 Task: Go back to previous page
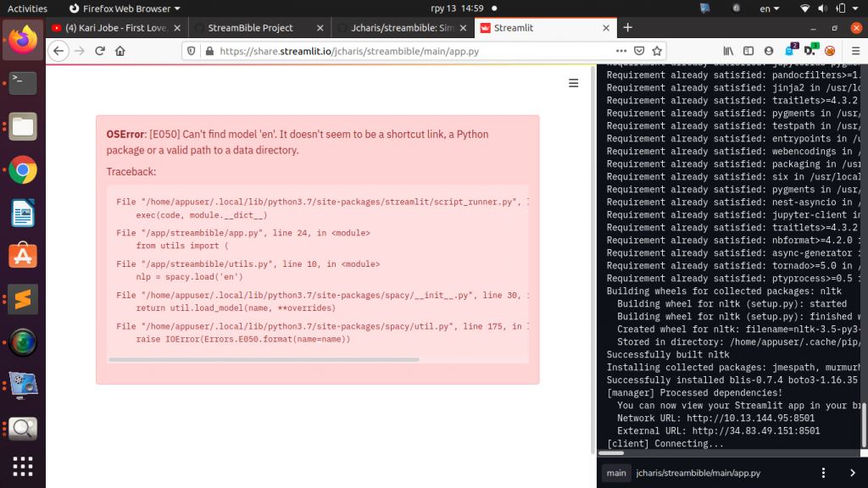click(58, 51)
